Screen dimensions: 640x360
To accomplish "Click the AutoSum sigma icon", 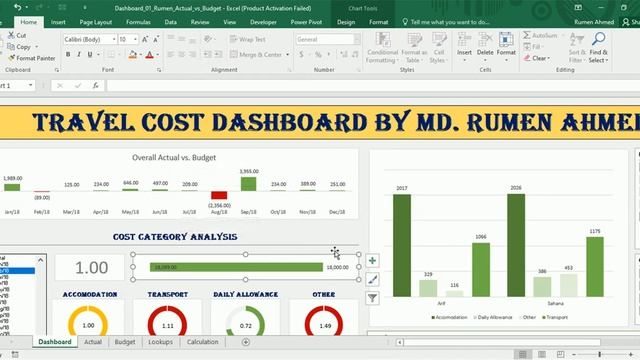I will [527, 35].
